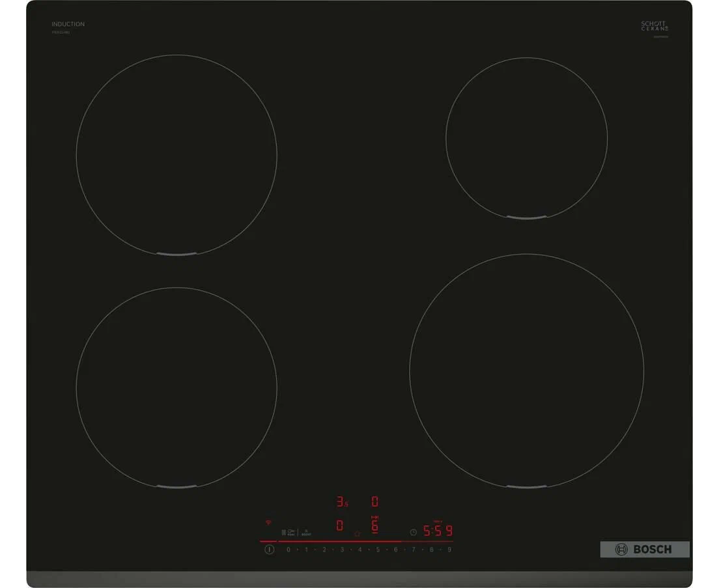Viewport: 719px width, 588px height.
Task: Tap the 5:59 timer display
Action: [x=438, y=531]
